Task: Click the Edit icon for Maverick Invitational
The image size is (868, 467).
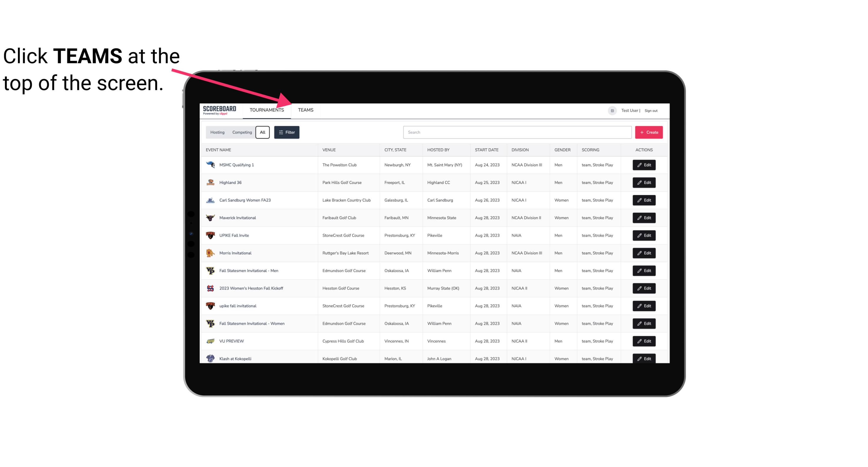Action: tap(644, 217)
